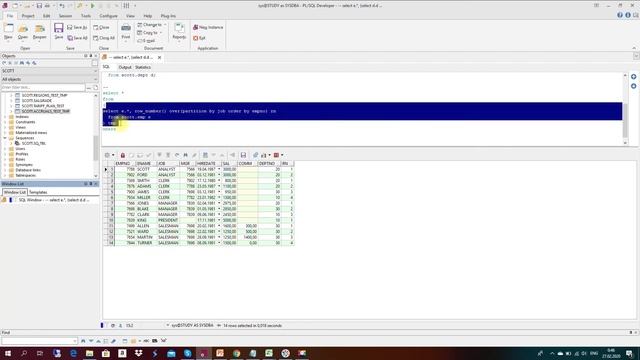Screen dimensions: 640x360
Task: Open File Explorer from taskbar
Action: (x=89, y=353)
